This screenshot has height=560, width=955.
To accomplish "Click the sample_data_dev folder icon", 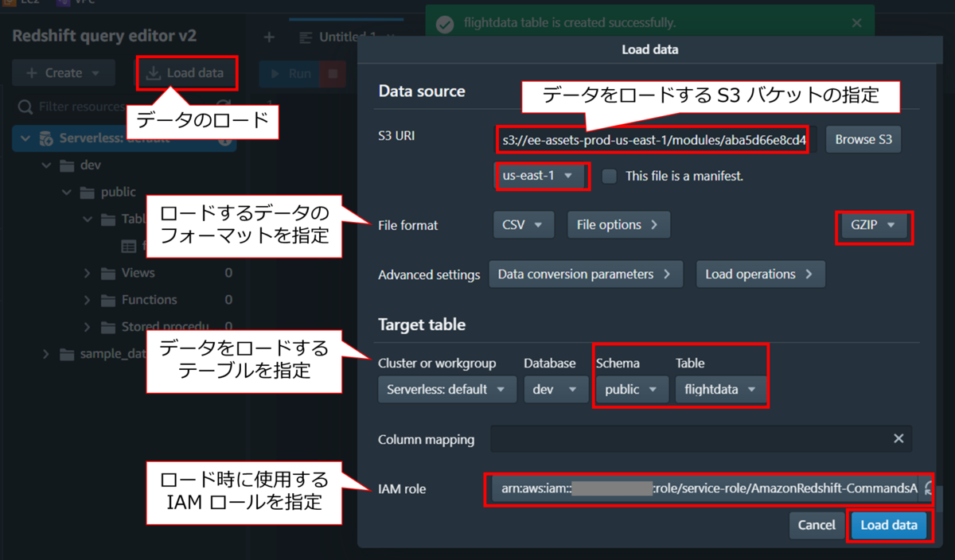I will click(x=67, y=355).
